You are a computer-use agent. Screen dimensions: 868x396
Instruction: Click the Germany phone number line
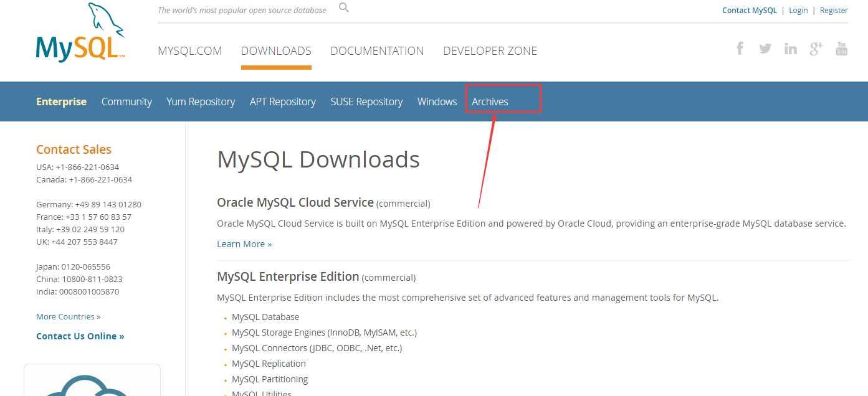[x=88, y=204]
